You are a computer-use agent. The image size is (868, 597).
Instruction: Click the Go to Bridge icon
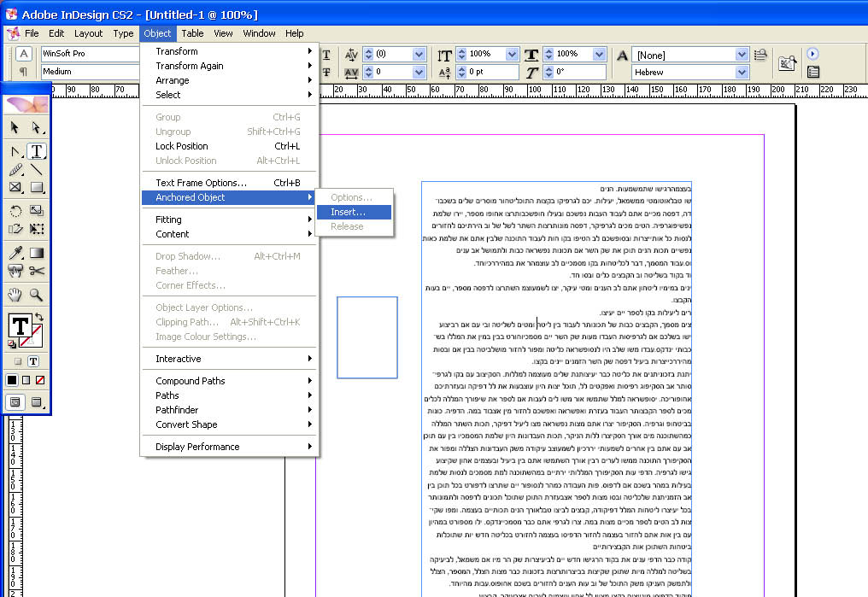click(x=787, y=63)
